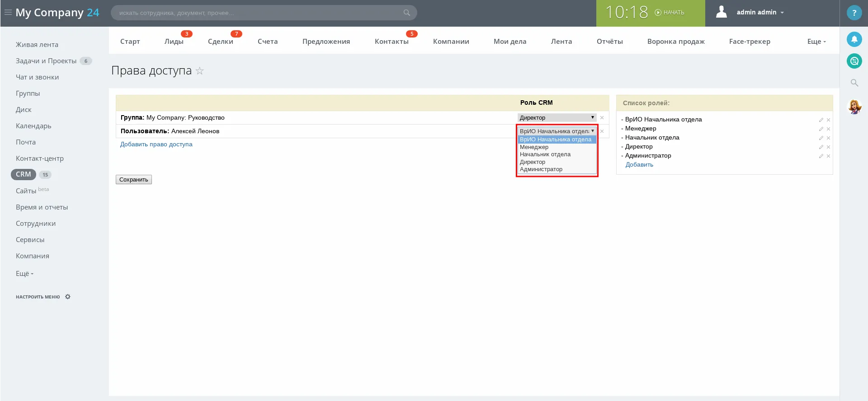Add Права доступа page to favorites star
868x401 pixels.
click(199, 71)
